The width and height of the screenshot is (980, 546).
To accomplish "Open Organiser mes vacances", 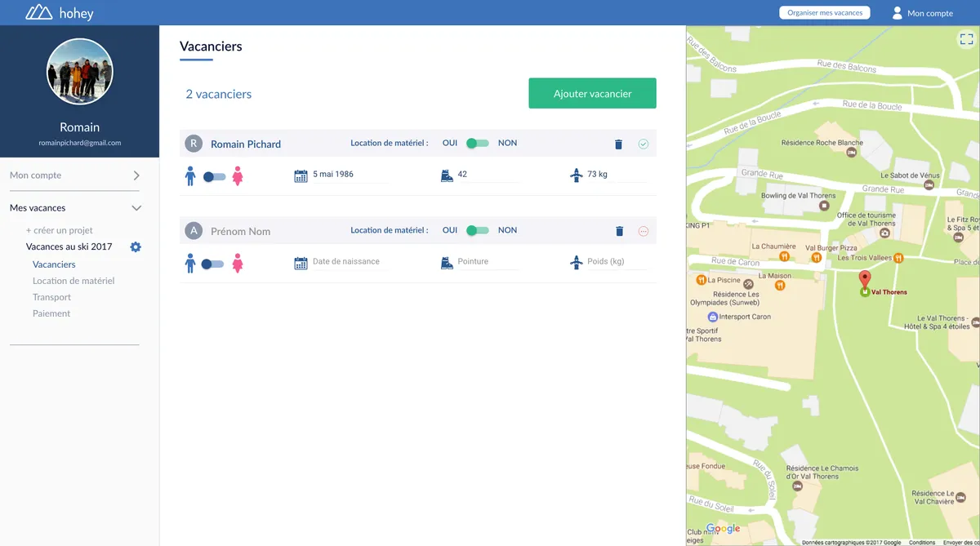I will click(824, 12).
